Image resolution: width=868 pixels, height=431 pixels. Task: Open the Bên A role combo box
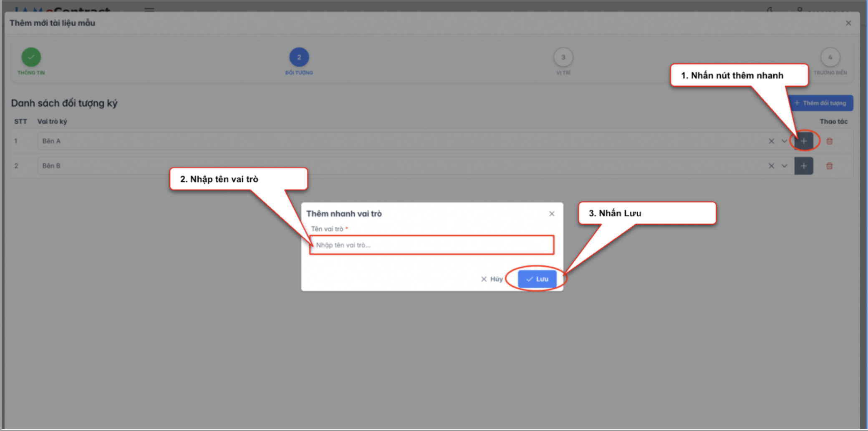point(376,141)
